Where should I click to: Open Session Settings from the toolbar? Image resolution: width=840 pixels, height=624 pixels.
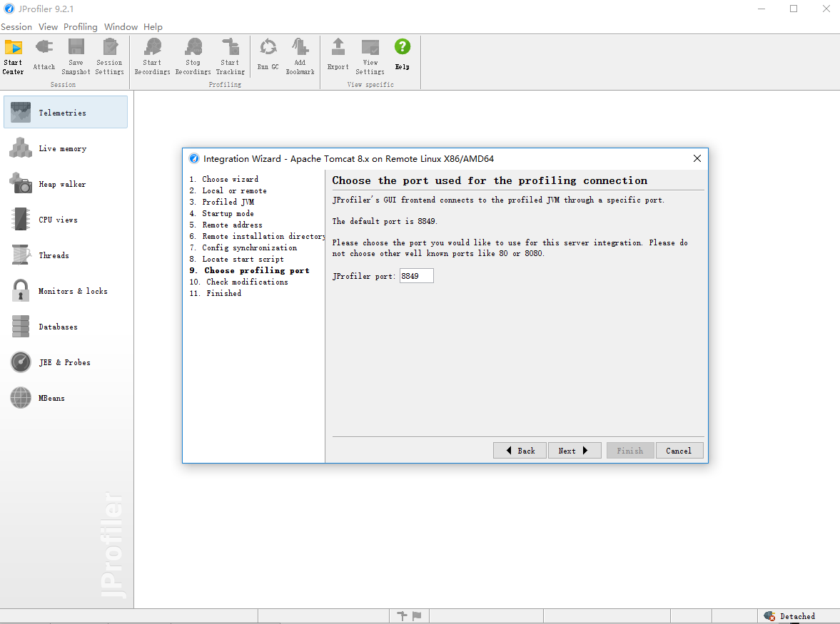point(109,57)
